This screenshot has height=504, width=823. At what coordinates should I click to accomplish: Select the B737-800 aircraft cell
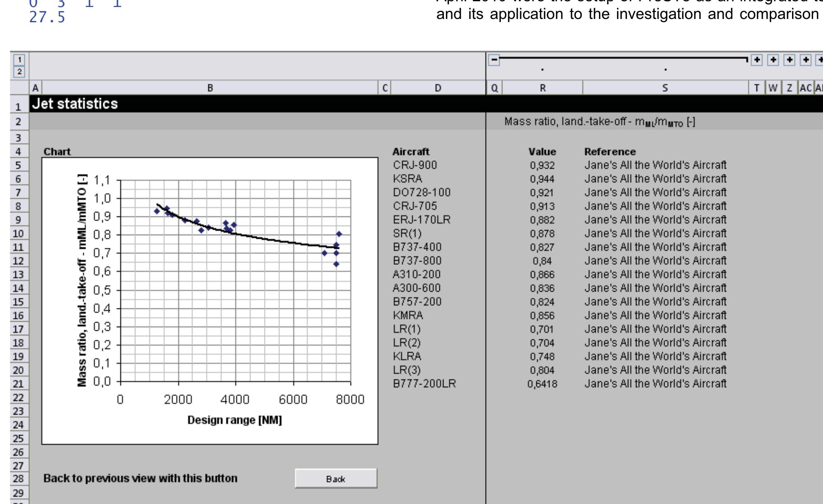(x=417, y=261)
